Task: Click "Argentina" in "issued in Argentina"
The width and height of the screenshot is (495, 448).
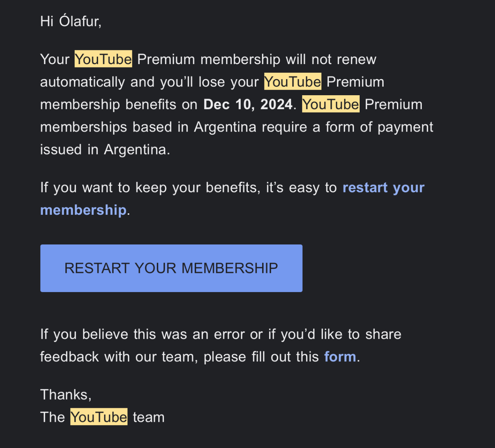Action: (x=135, y=150)
